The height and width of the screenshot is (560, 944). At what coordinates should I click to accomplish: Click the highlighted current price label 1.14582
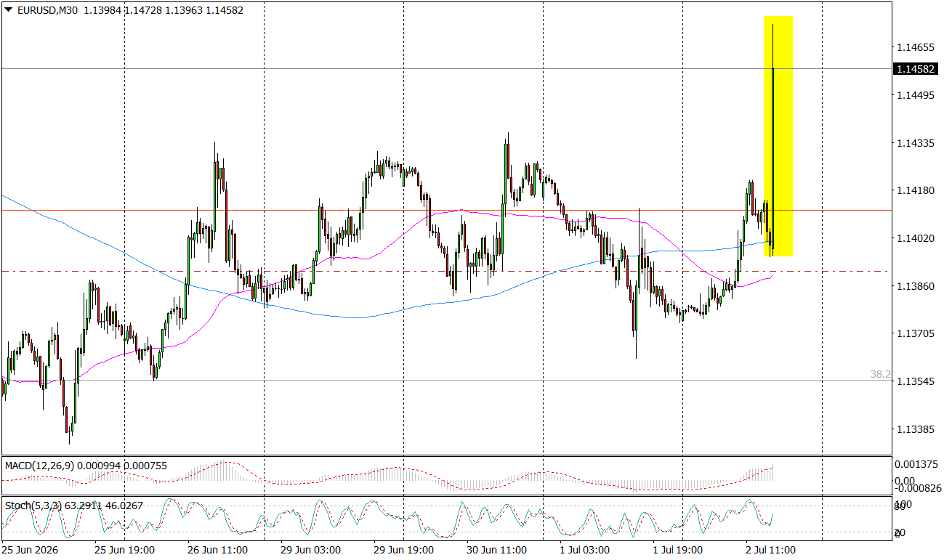tap(916, 69)
